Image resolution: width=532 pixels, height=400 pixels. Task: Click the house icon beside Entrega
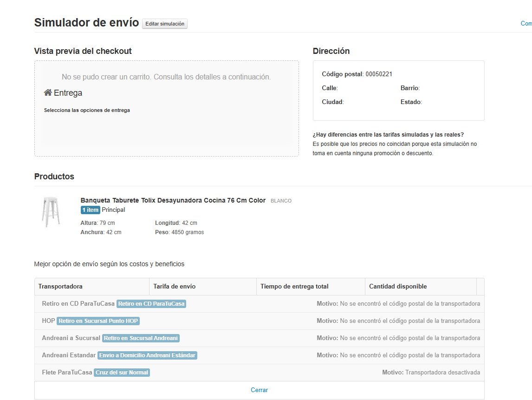tap(48, 92)
